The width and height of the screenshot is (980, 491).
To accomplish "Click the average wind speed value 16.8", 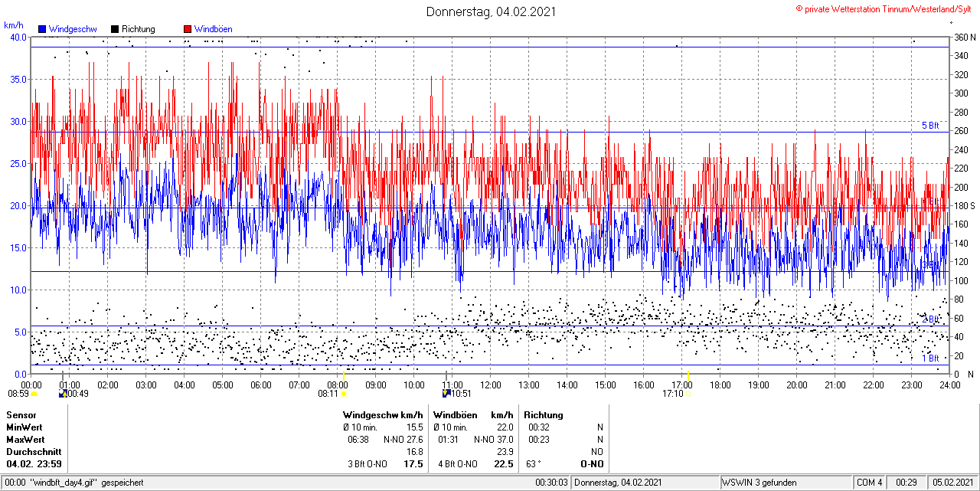I will [414, 452].
